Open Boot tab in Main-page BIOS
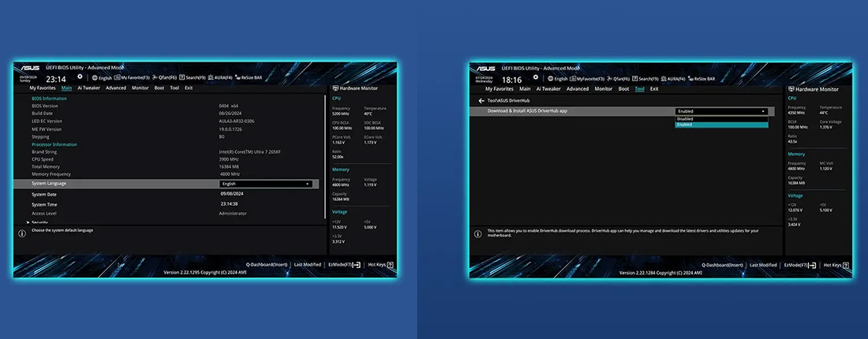 [x=159, y=88]
